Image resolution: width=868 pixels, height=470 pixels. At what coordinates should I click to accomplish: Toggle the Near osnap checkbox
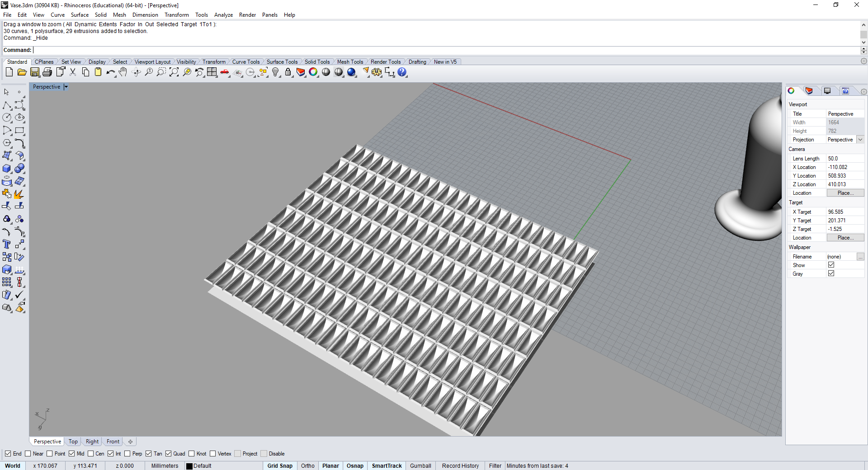28,454
